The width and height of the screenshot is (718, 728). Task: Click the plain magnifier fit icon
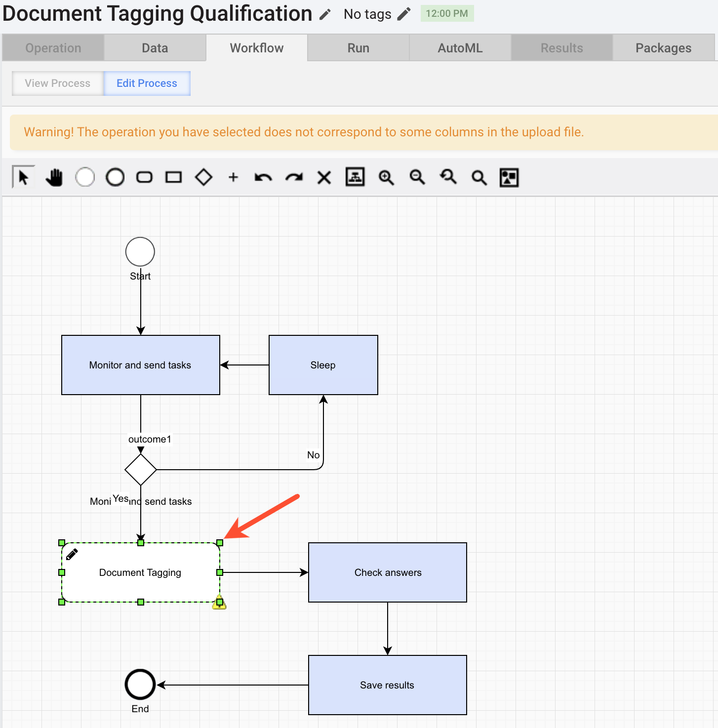479,177
